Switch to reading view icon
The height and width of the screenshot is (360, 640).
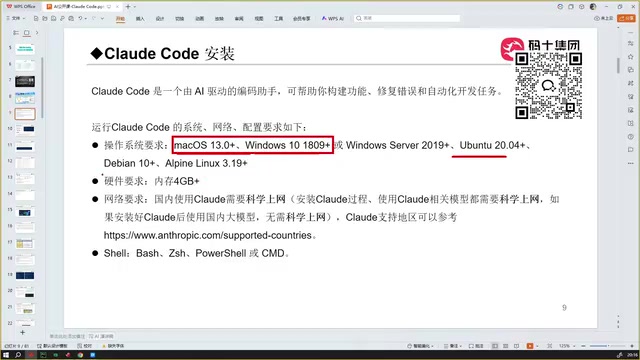[x=517, y=346]
